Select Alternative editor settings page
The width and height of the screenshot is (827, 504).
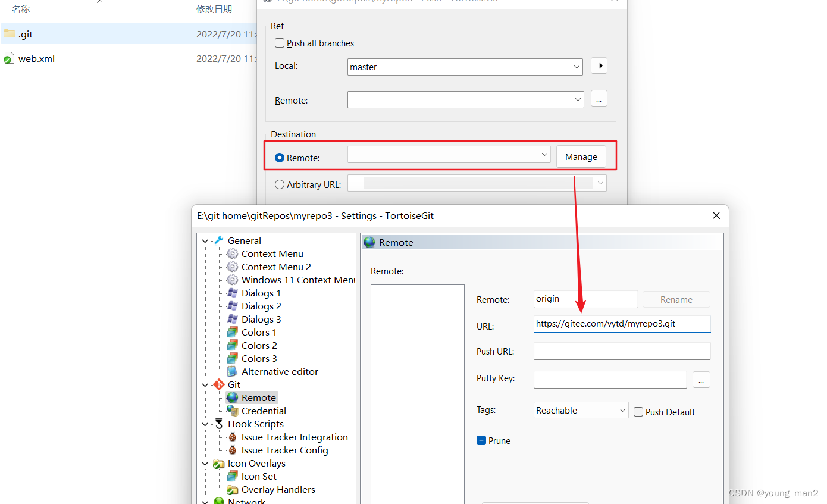pos(280,371)
